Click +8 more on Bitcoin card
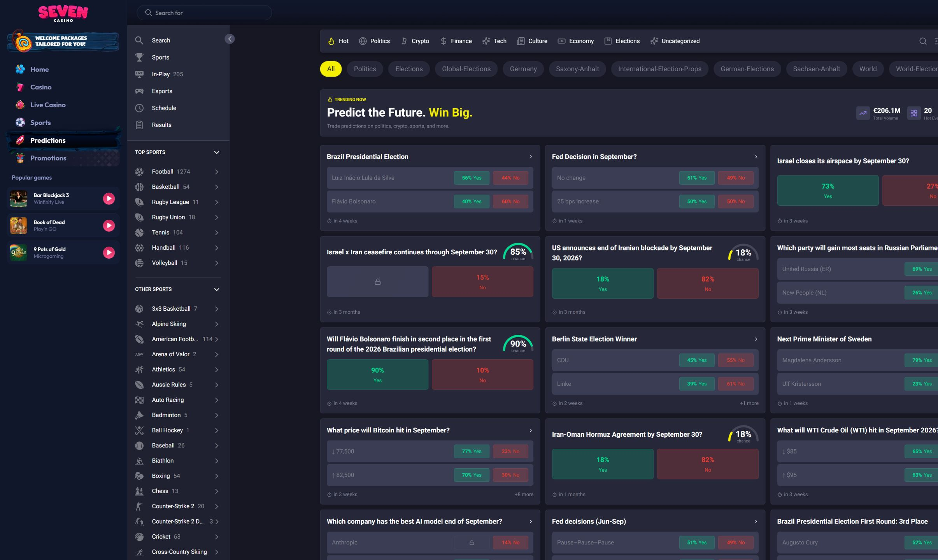938x560 pixels. (x=524, y=495)
